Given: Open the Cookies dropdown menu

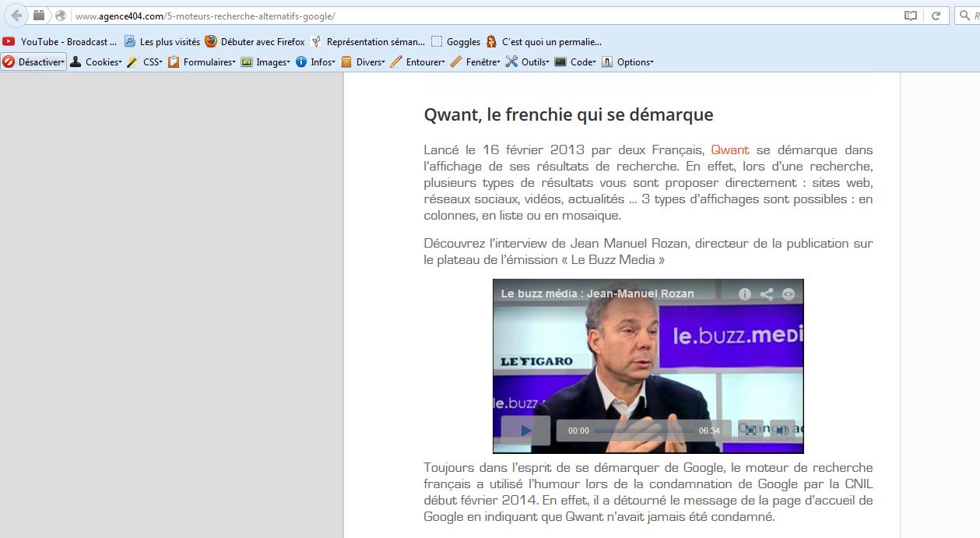Looking at the screenshot, I should click(x=97, y=62).
